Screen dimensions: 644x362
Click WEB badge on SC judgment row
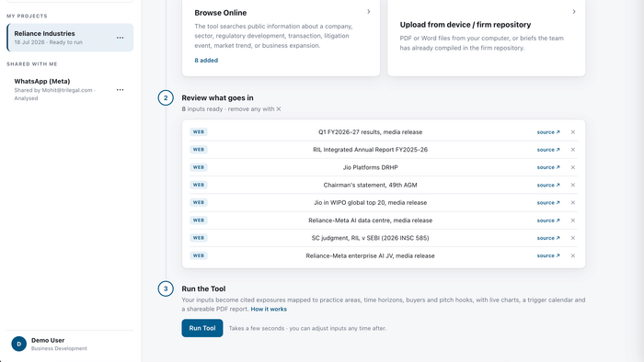point(199,238)
